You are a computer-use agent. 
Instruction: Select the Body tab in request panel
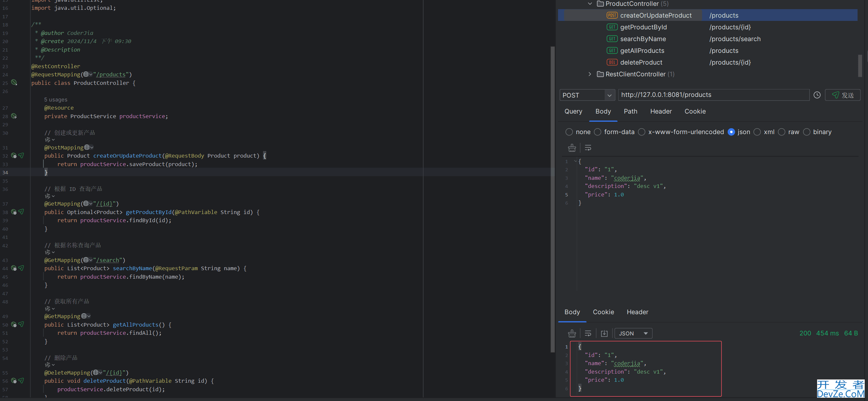(x=603, y=111)
